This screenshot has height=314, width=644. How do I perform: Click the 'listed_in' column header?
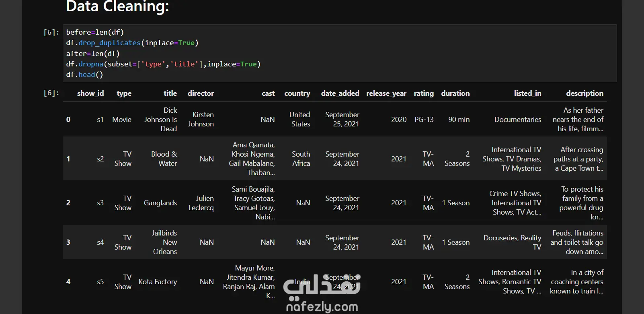tap(527, 93)
